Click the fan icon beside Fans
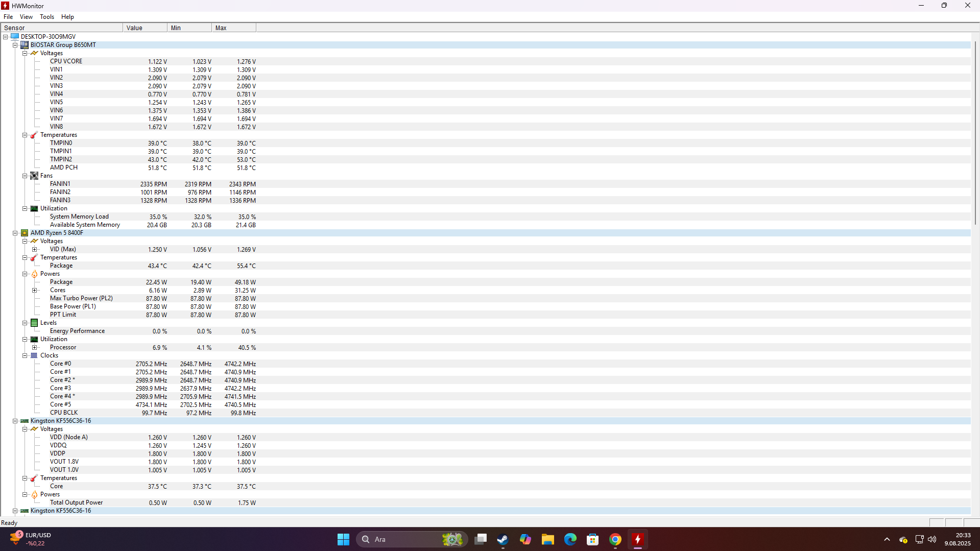The image size is (980, 551). (34, 176)
